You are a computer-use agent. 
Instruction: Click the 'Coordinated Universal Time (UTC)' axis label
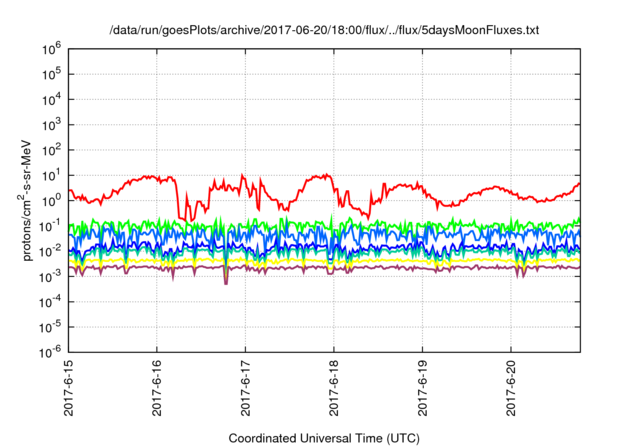tap(324, 438)
